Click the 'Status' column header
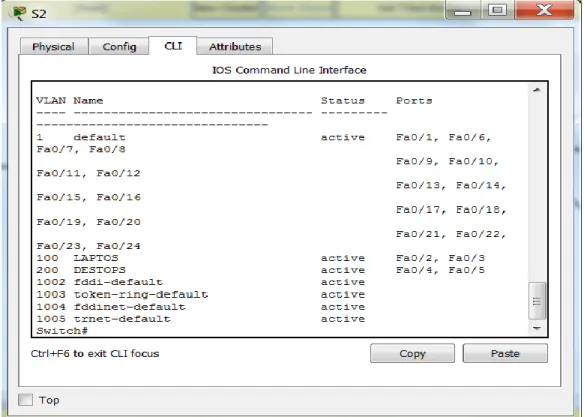This screenshot has width=584, height=417. [343, 101]
